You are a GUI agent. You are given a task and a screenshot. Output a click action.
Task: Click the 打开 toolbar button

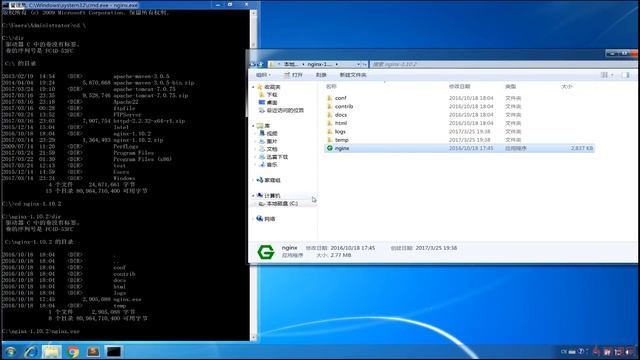293,75
